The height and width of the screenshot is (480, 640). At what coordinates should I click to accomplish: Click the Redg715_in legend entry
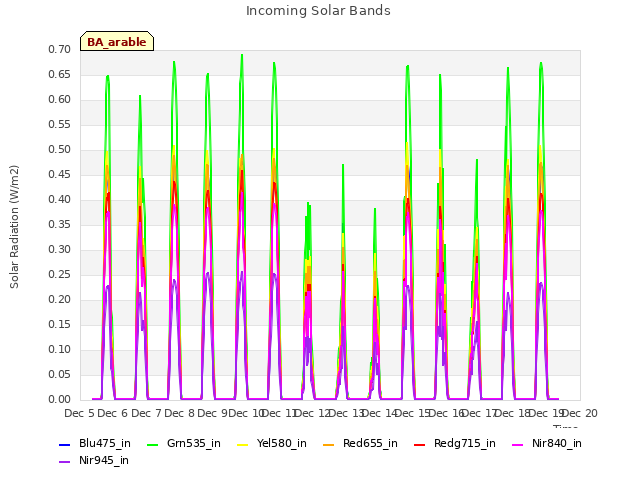coord(455,443)
